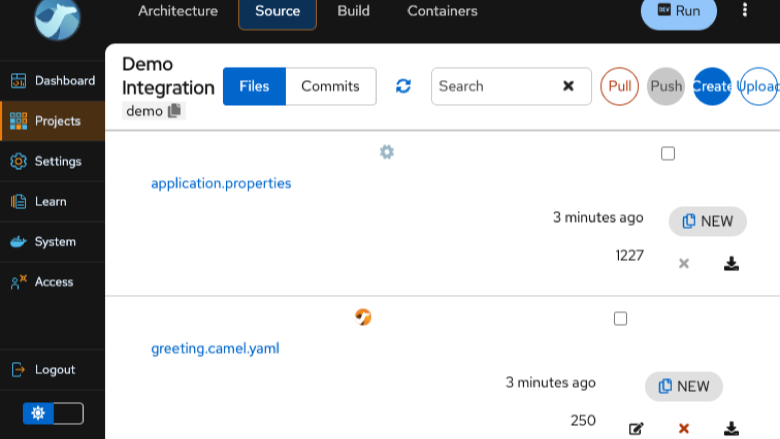Switch to the Commits view

[330, 86]
